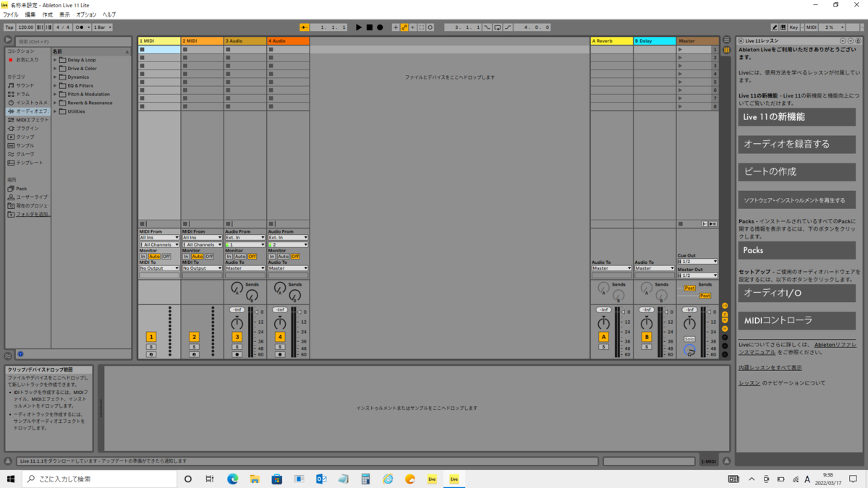Screen dimensions: 868x488
Task: Click track 3 Send A knob
Action: 237,288
